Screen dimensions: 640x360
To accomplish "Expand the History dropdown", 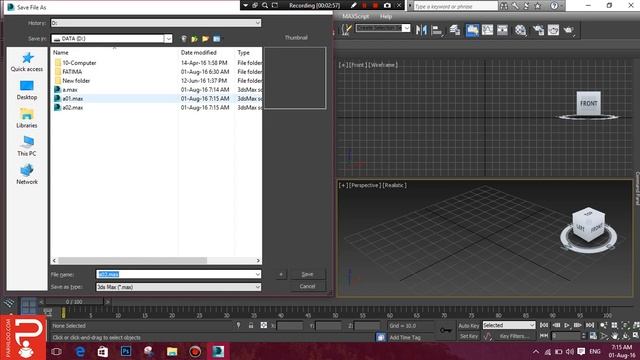I will pyautogui.click(x=258, y=23).
